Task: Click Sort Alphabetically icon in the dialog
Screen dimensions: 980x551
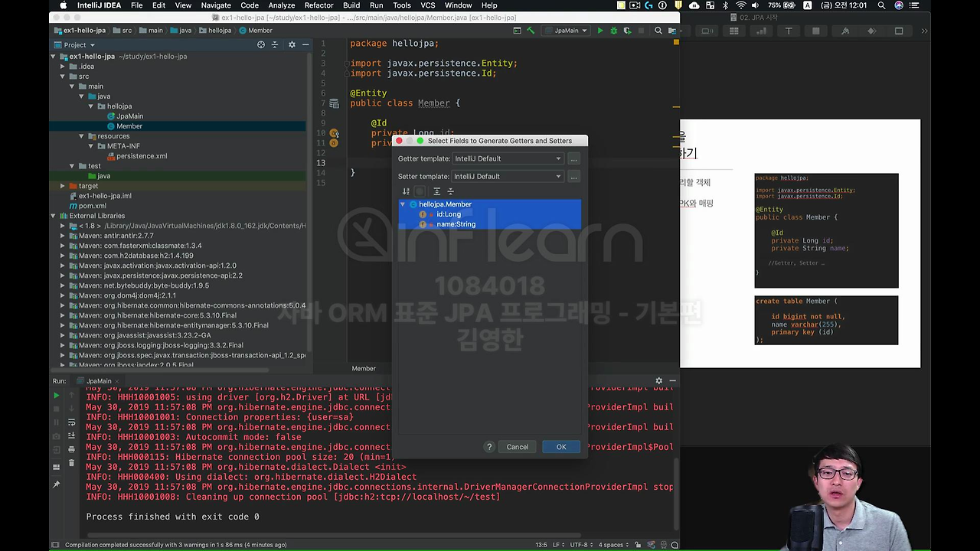Action: pos(406,191)
